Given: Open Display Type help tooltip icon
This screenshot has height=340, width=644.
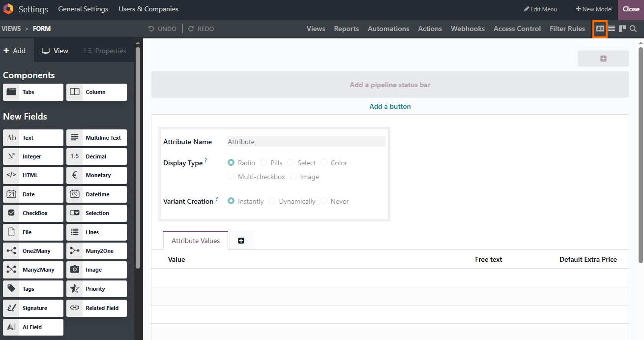Looking at the screenshot, I should [x=206, y=160].
